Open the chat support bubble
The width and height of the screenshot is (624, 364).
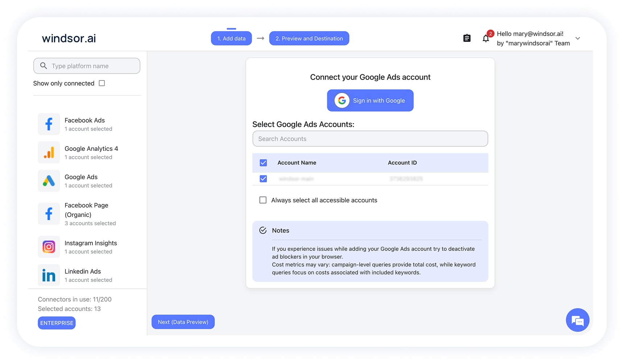(577, 320)
